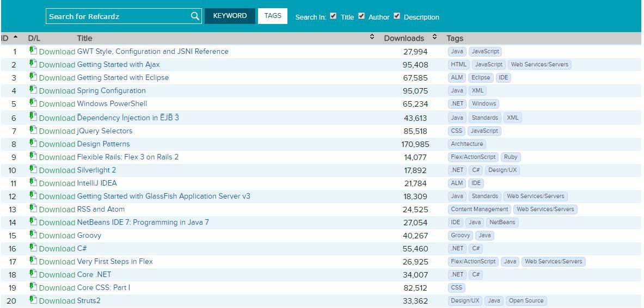
Task: Click the Flex/ActionScript tag on Very First Steps row
Action: coord(473,262)
